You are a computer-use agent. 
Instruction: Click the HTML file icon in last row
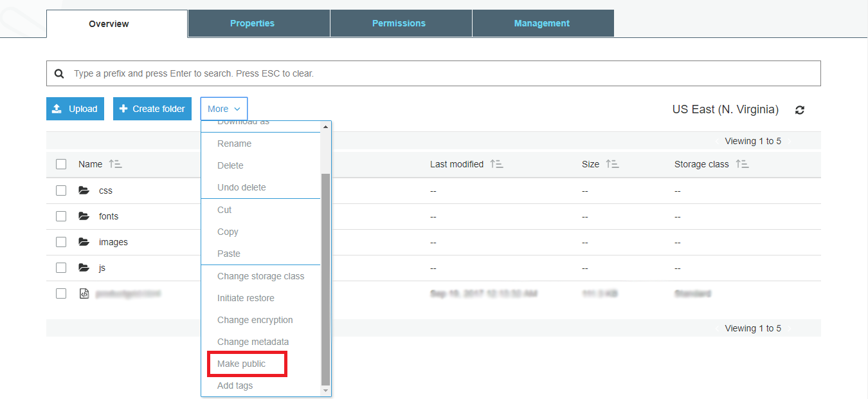coord(84,293)
